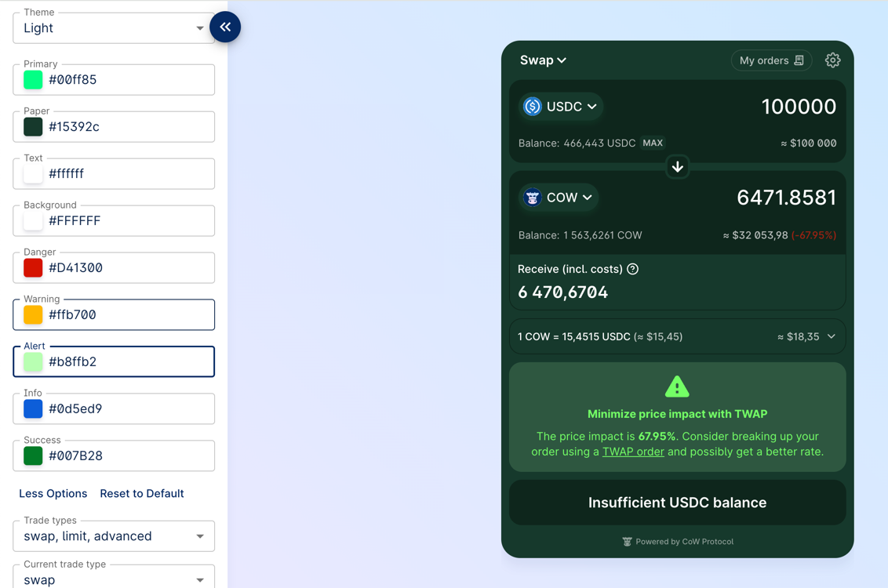Open the TWAP order link
The width and height of the screenshot is (888, 588).
[633, 452]
